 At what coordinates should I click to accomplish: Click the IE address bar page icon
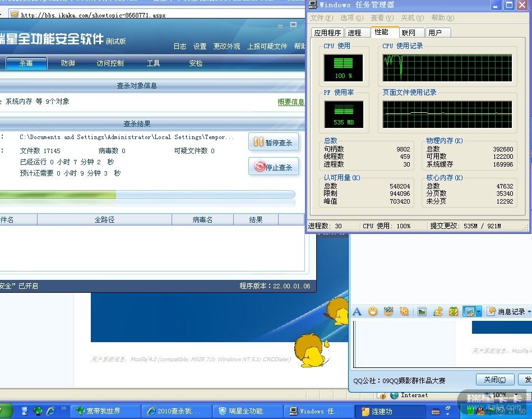click(x=14, y=14)
